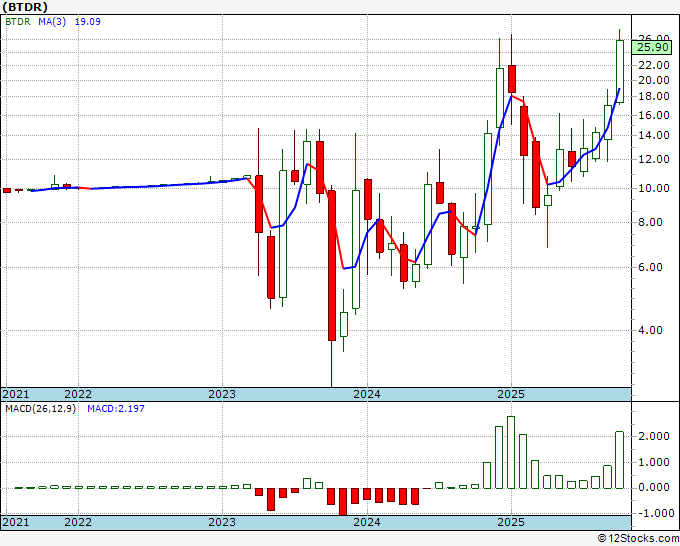
Task: Click 2022 on the price chart timeline
Action: [x=78, y=394]
